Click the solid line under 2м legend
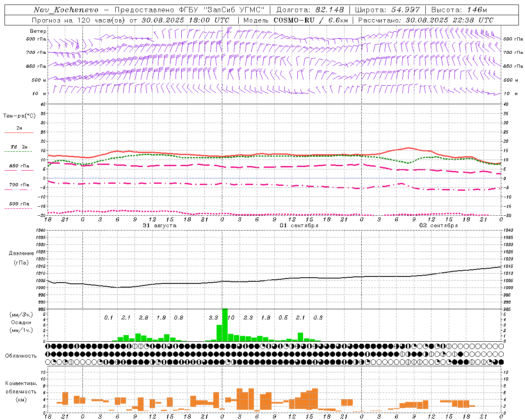This screenshot has height=420, width=525. tap(19, 132)
